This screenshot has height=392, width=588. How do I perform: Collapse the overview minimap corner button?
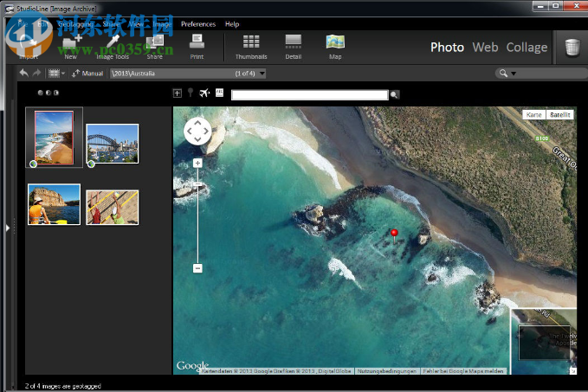(x=573, y=371)
